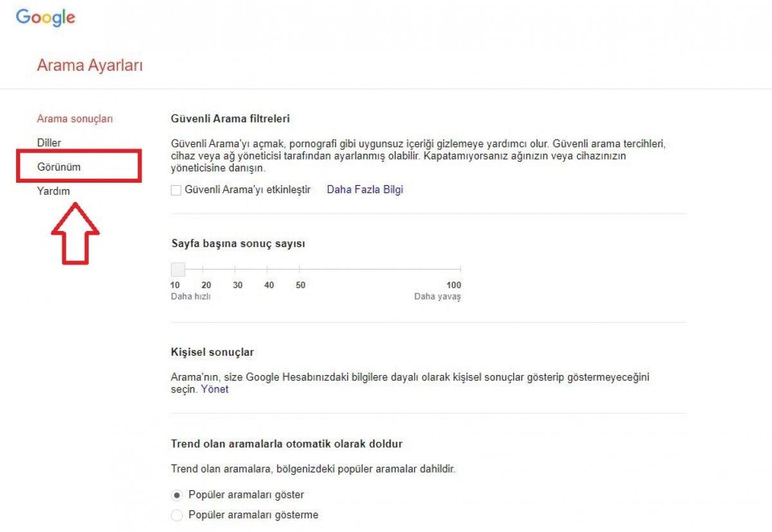Image resolution: width=772 pixels, height=532 pixels.
Task: Set results per page to 50
Action: (x=300, y=270)
